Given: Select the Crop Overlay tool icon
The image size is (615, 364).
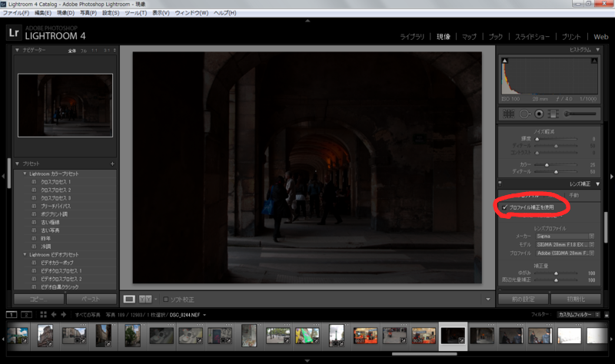Looking at the screenshot, I should [508, 114].
